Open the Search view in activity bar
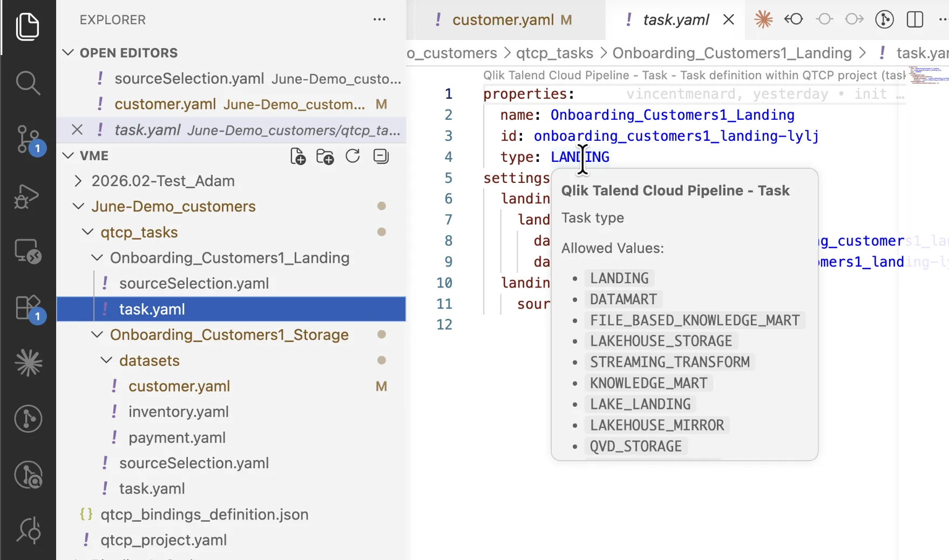The image size is (949, 560). coord(28,83)
